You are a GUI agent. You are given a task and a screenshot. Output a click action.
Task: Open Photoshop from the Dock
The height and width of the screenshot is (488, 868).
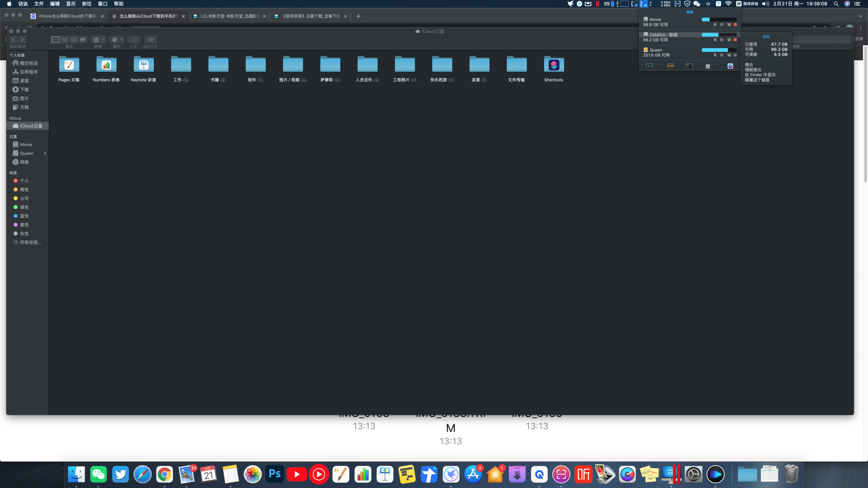pos(275,474)
